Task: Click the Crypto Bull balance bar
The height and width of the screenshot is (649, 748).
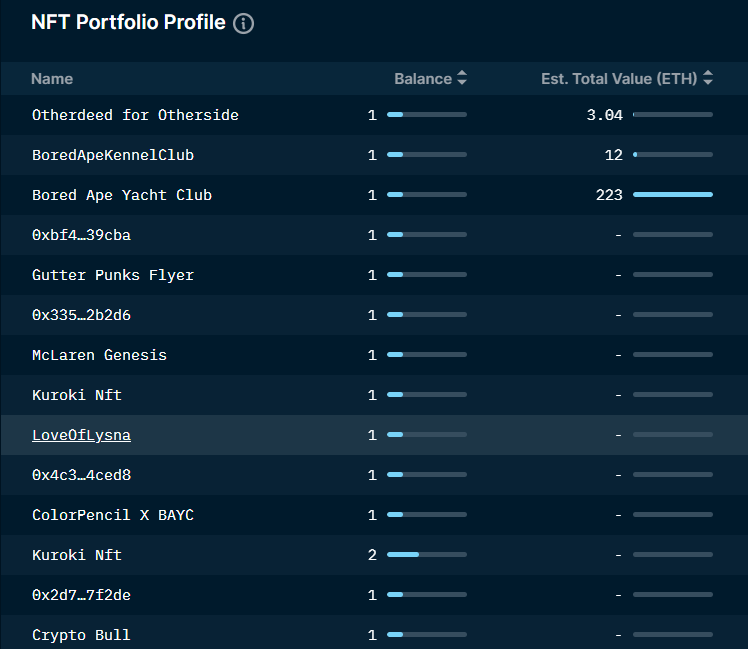Action: (x=427, y=635)
